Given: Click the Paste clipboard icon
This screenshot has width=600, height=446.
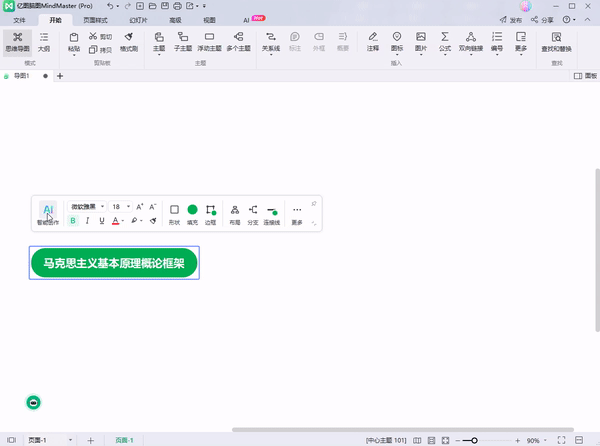Looking at the screenshot, I should click(x=74, y=37).
